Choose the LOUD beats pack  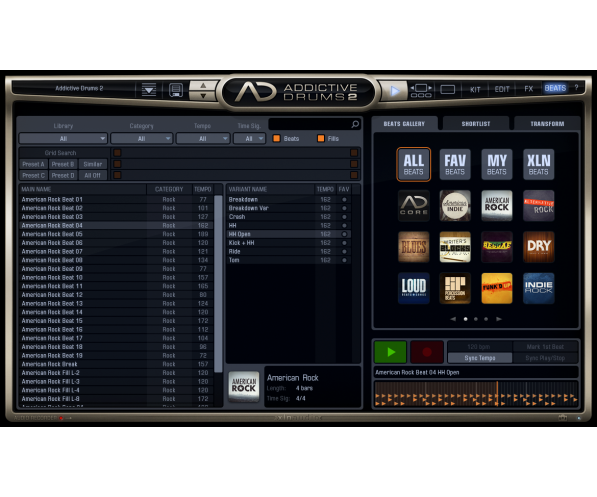413,288
